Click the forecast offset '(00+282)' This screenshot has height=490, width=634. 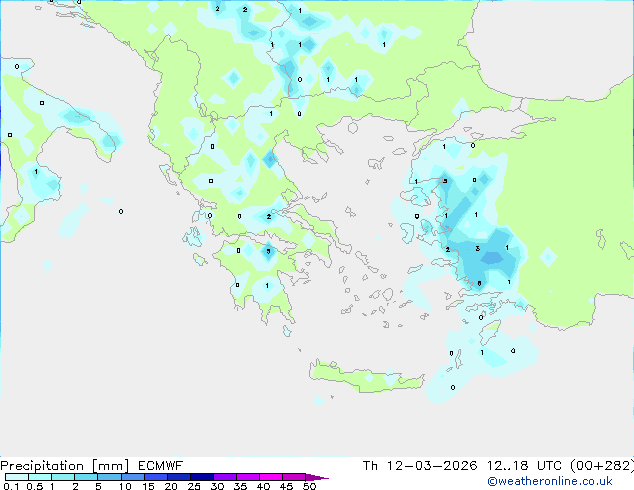(602, 466)
